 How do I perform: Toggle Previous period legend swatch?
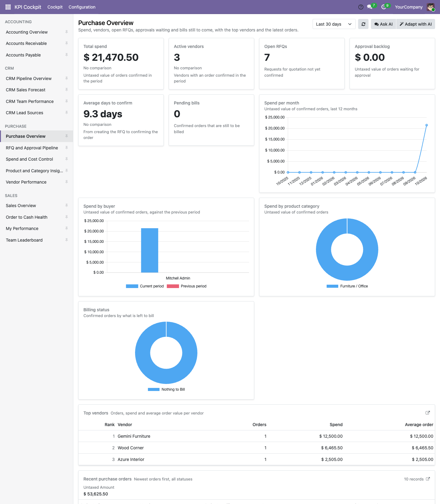pos(173,286)
